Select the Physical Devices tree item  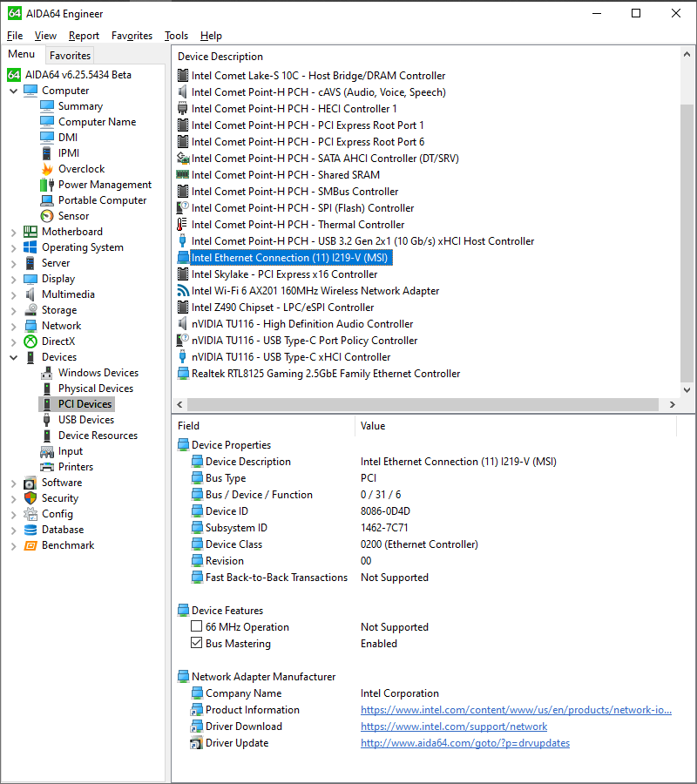coord(96,389)
